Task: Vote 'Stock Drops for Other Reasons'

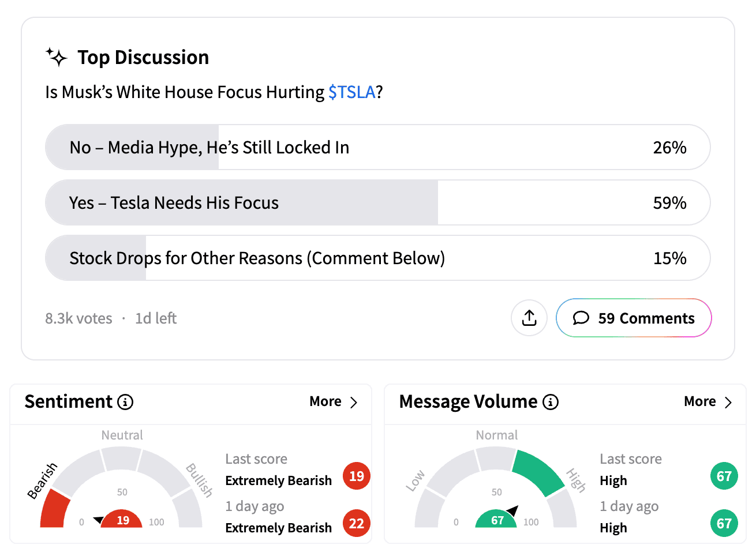Action: pyautogui.click(x=377, y=258)
